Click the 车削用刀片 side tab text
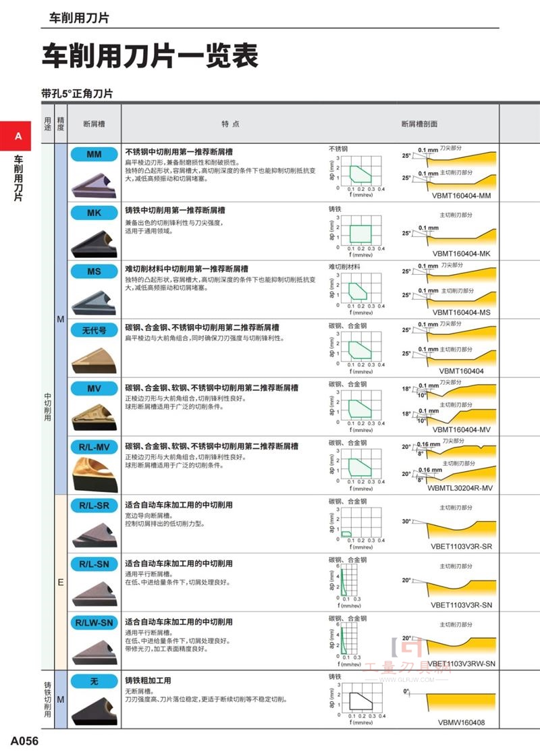 (18, 178)
